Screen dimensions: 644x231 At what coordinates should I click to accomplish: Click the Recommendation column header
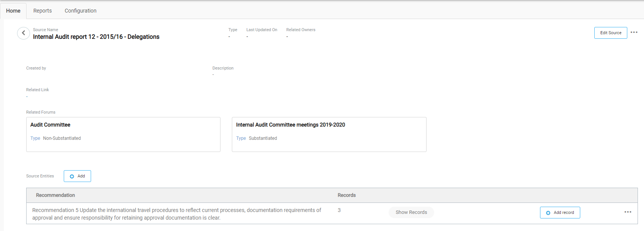click(55, 195)
